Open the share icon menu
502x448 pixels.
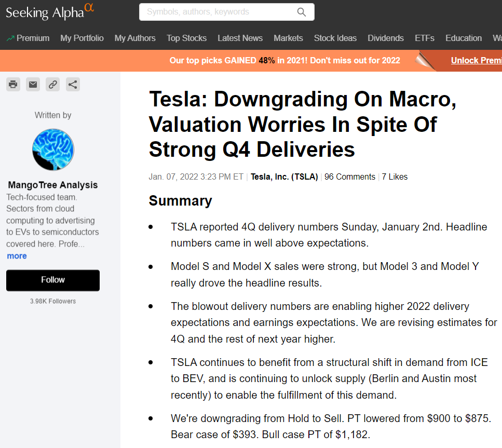73,85
